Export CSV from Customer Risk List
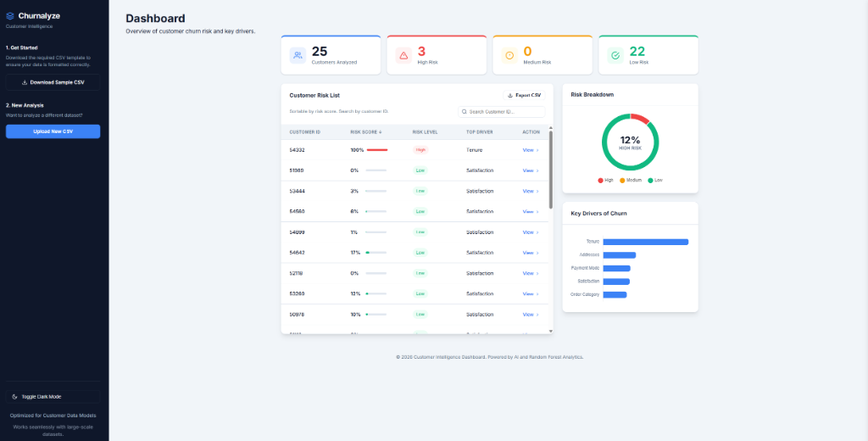 pos(524,95)
